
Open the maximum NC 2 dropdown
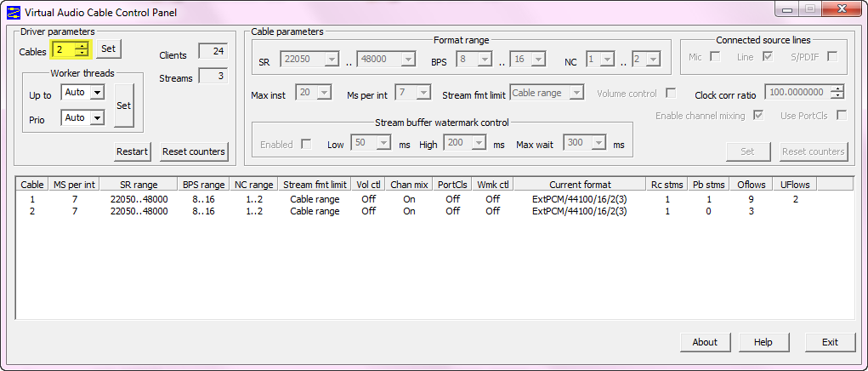coord(653,60)
